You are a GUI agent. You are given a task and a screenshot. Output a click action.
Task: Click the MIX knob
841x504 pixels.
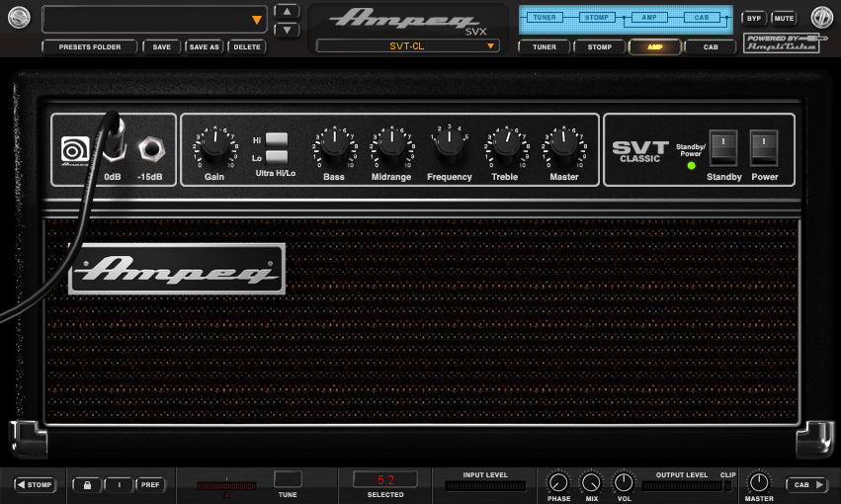coord(591,482)
